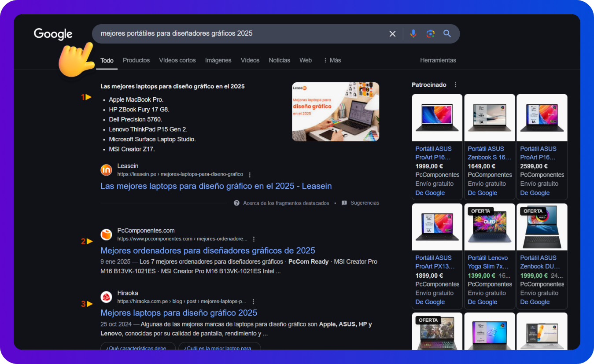Screen dimensions: 594x364
Task: Expand the Más menu
Action: [x=332, y=60]
